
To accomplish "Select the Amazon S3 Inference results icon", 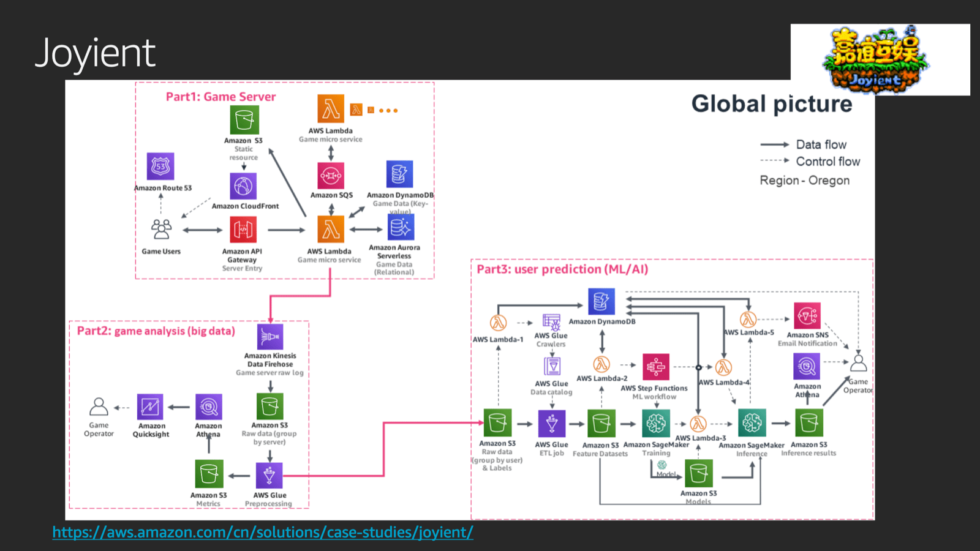I will pyautogui.click(x=809, y=422).
